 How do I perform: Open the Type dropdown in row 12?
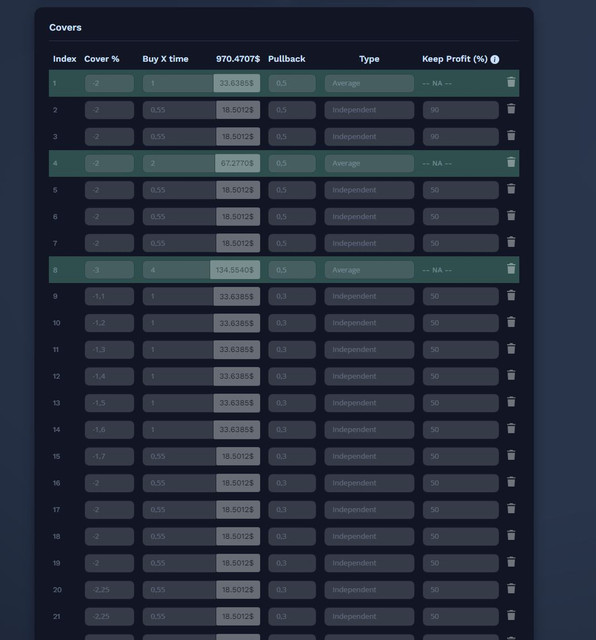click(369, 376)
